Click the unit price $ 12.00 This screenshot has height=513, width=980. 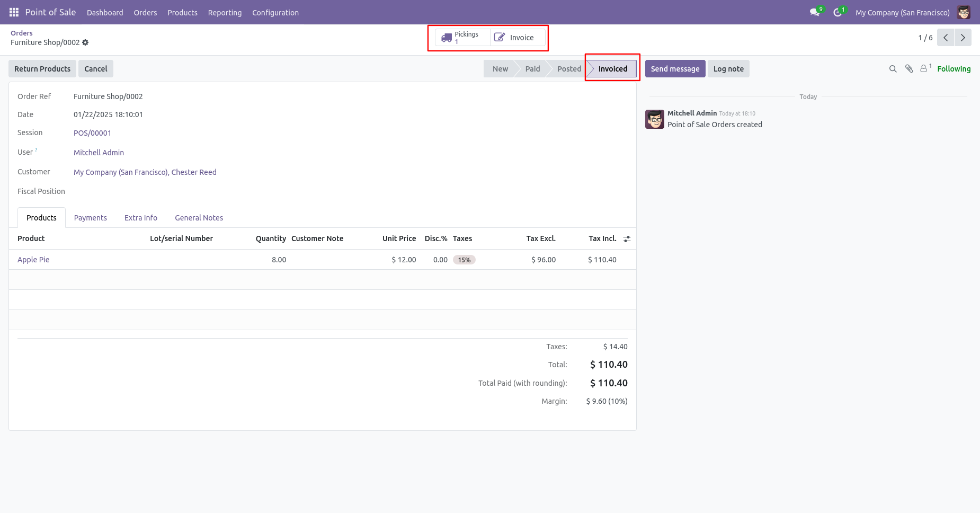click(x=404, y=260)
